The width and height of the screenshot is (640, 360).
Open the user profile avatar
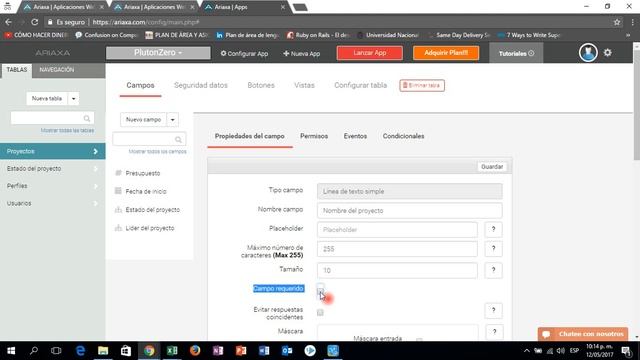click(x=588, y=53)
